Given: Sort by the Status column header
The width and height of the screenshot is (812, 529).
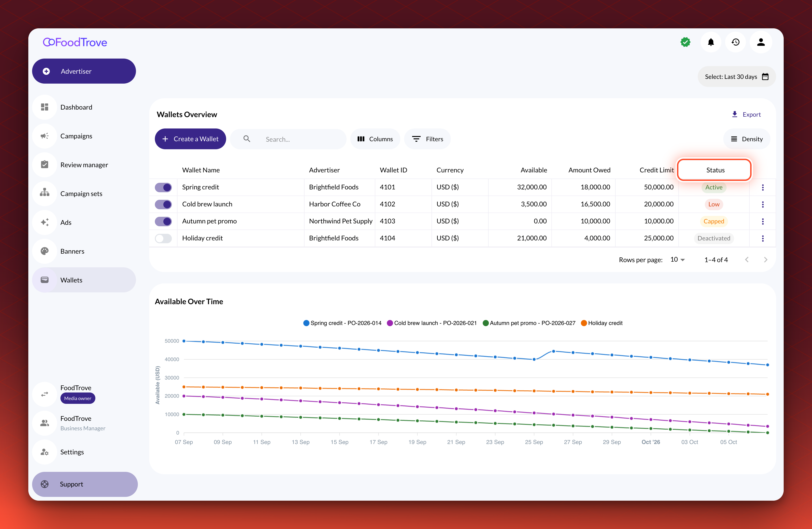Looking at the screenshot, I should (715, 170).
